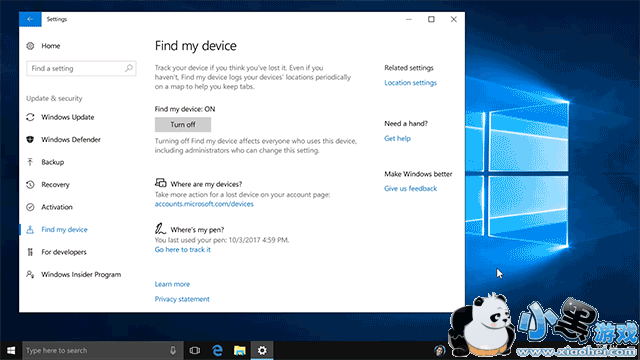Open the Privacy statement link
Screen dimensions: 640x360
click(182, 299)
